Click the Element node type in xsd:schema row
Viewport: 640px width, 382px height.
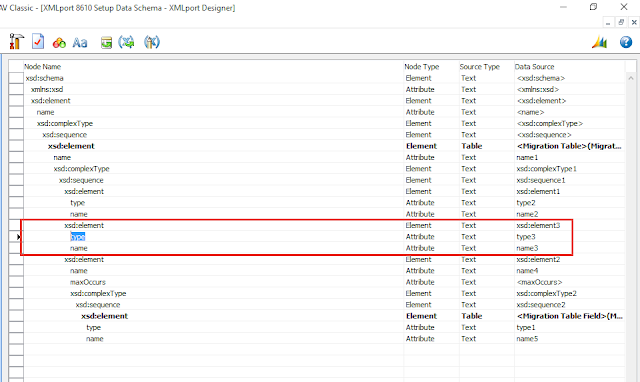click(x=418, y=78)
